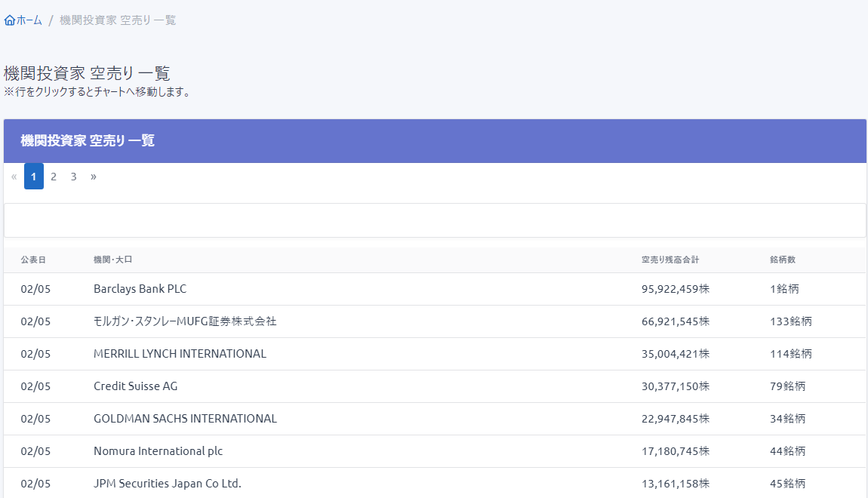Open Nomura International plc row
The image size is (868, 498).
(x=158, y=451)
